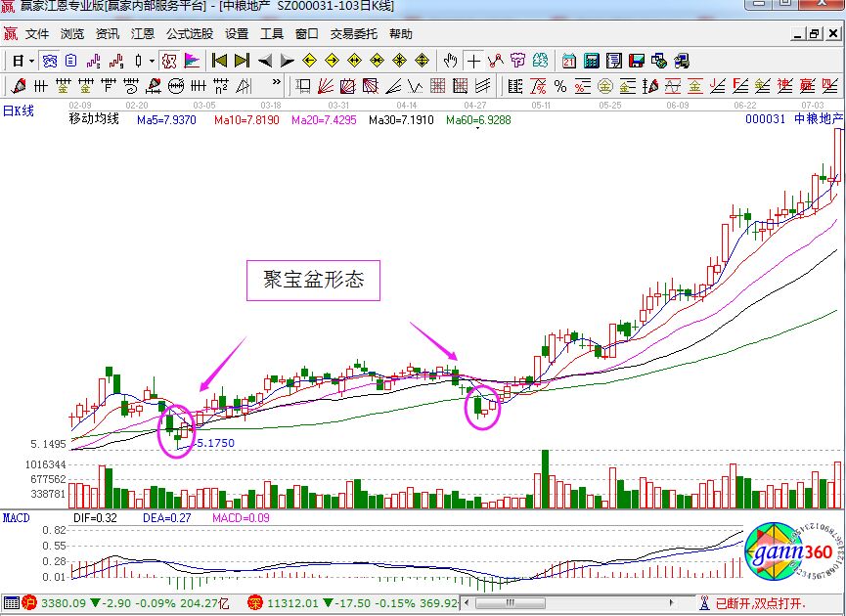Open the 日 period dropdown arrow
The height and width of the screenshot is (616, 846).
32,61
